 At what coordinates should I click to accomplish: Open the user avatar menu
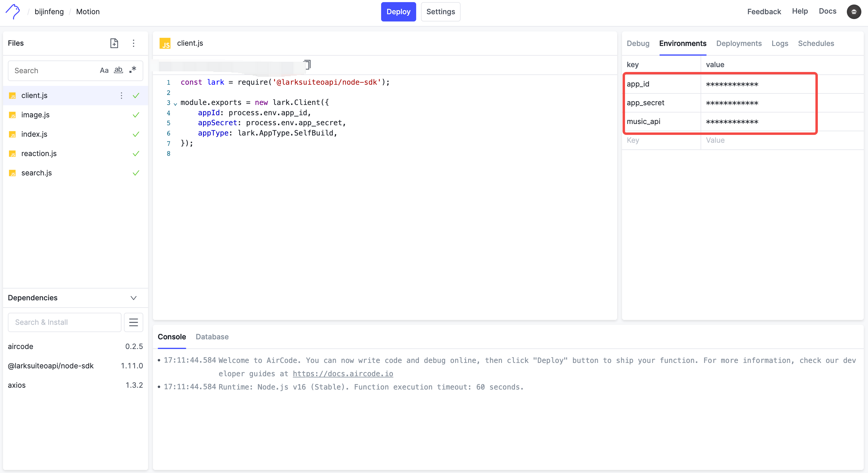click(x=853, y=12)
